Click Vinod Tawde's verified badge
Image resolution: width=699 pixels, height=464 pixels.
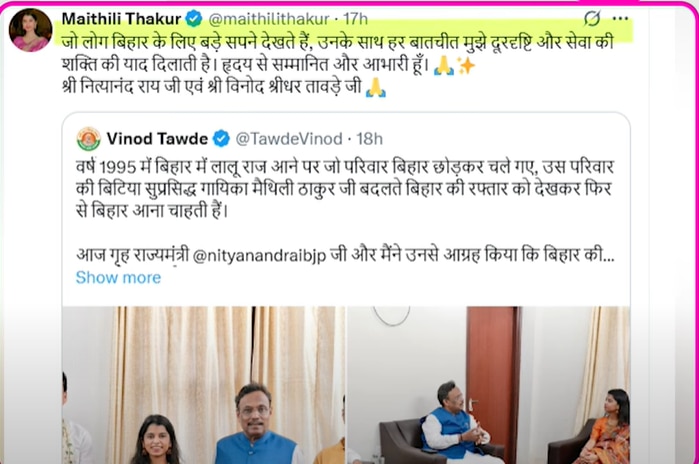point(221,139)
